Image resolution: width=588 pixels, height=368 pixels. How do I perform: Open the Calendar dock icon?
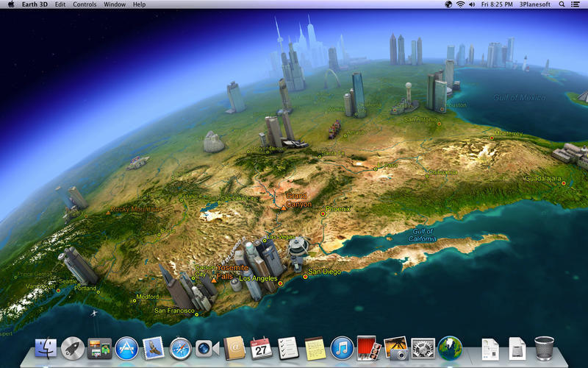pos(261,348)
